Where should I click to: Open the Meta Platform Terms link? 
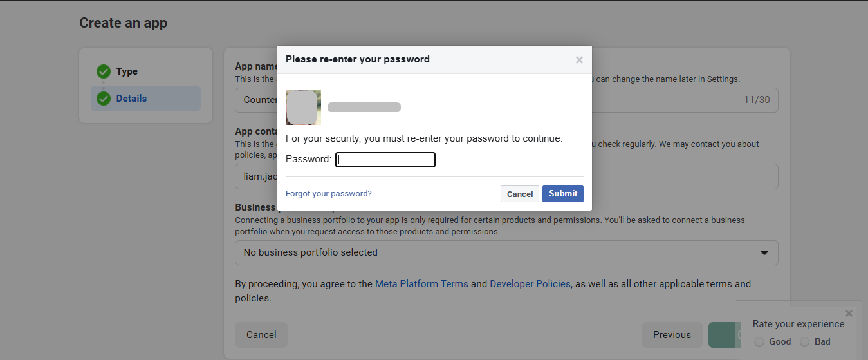coord(421,284)
